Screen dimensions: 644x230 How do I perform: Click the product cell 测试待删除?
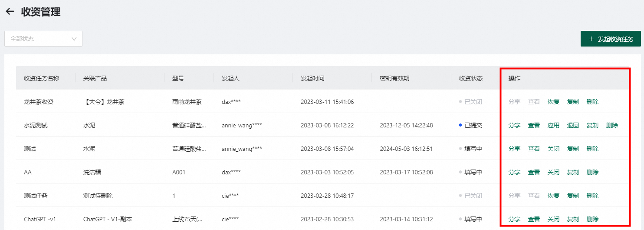[98, 196]
